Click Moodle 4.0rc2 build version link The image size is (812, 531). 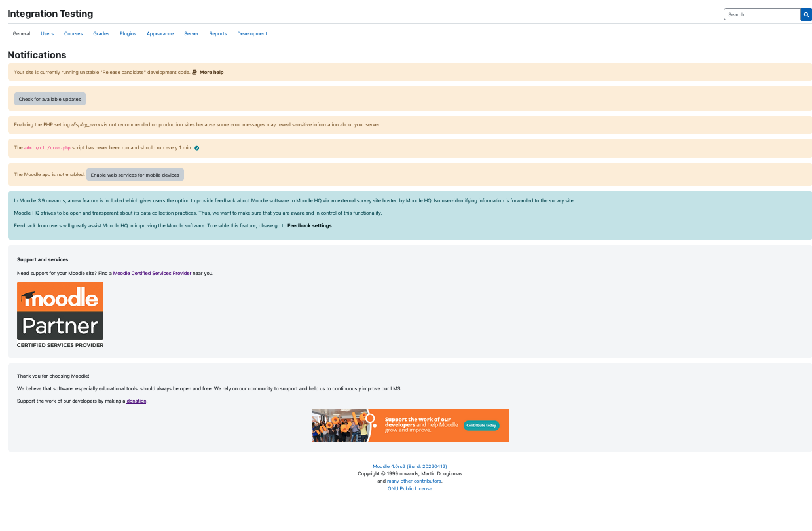pos(410,466)
